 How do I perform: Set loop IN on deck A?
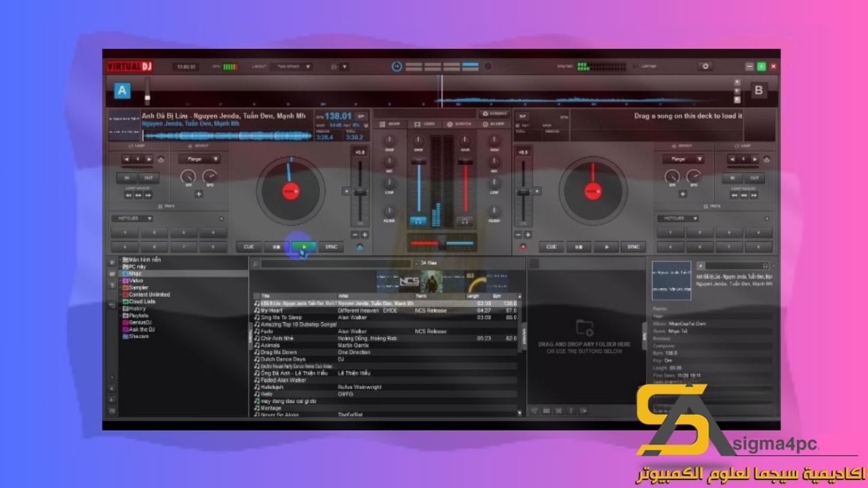click(127, 178)
